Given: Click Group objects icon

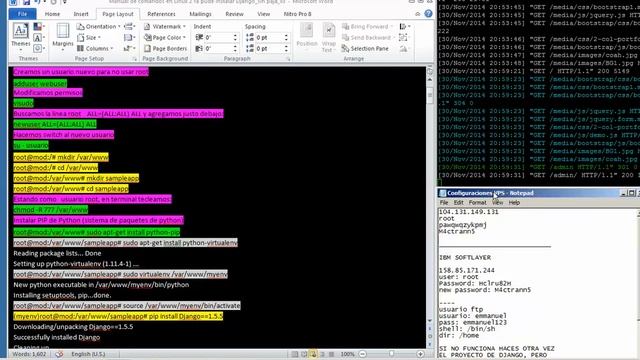Looking at the screenshot, I should coord(403,38).
